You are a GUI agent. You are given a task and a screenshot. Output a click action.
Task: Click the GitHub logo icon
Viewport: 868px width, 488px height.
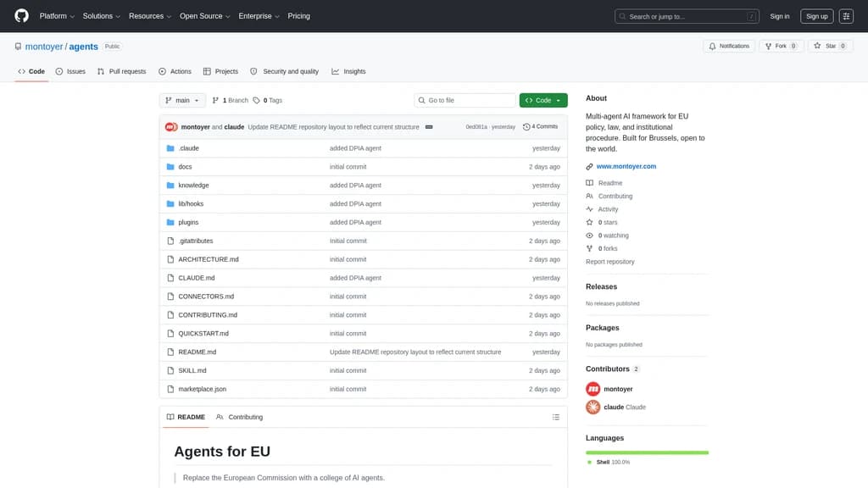point(21,15)
